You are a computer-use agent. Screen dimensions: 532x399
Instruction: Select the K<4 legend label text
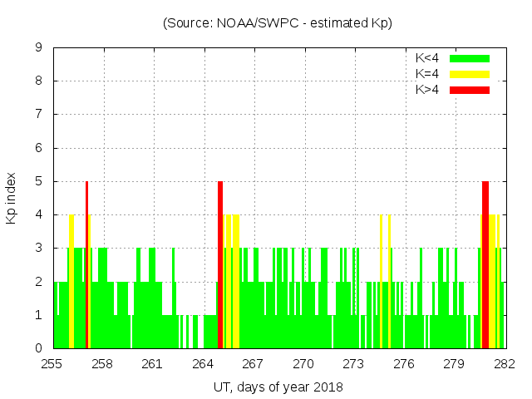coord(427,58)
